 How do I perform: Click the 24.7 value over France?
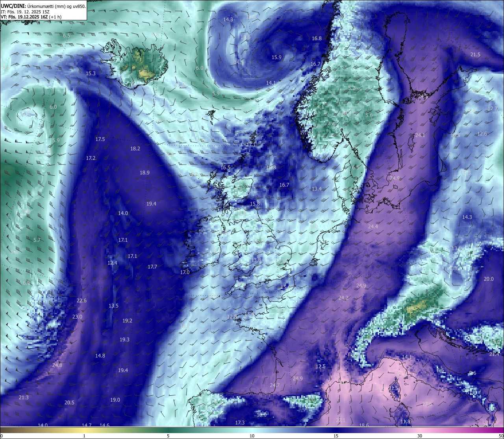point(275,385)
